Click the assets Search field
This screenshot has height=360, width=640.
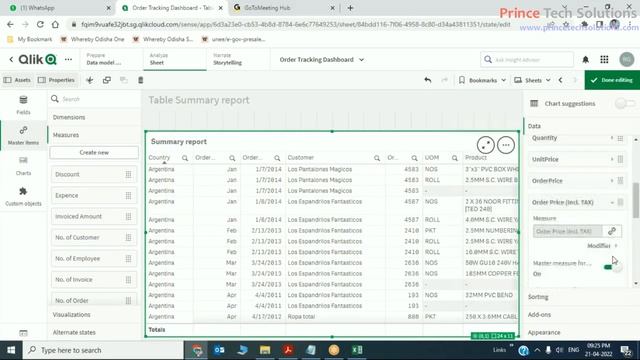tap(94, 99)
